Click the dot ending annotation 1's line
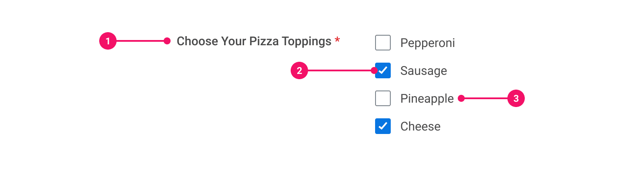The image size is (644, 174). click(167, 41)
